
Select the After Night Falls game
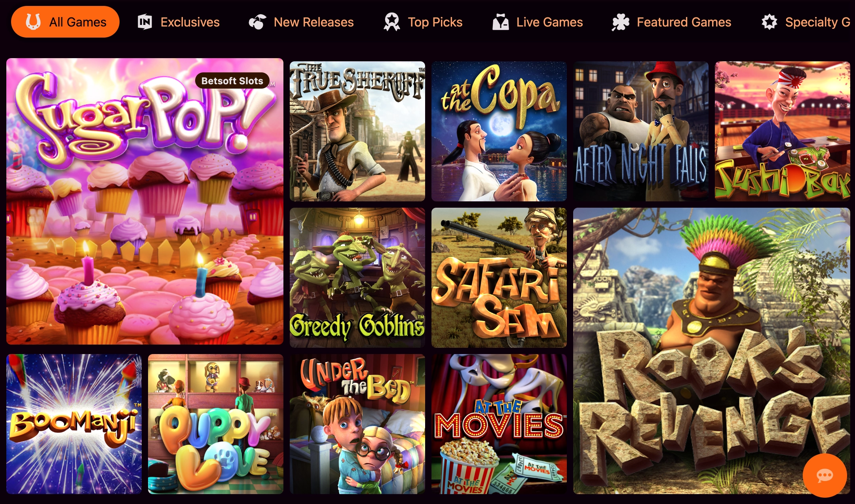(x=641, y=131)
